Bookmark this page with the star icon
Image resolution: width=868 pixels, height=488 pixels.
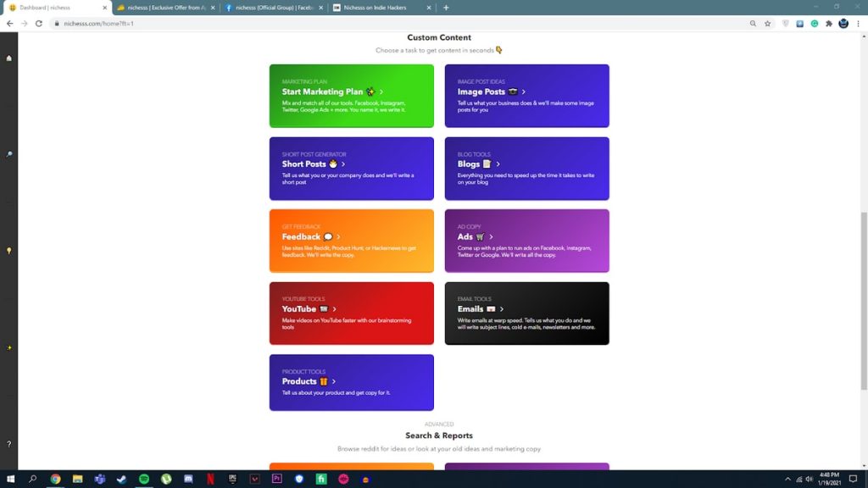coord(767,24)
